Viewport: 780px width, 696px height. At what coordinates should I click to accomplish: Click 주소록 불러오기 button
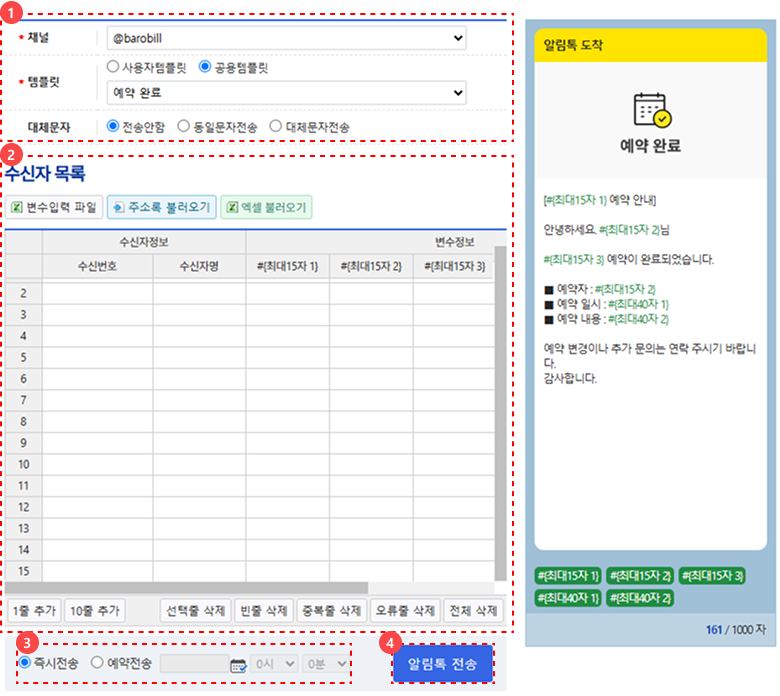pyautogui.click(x=162, y=207)
